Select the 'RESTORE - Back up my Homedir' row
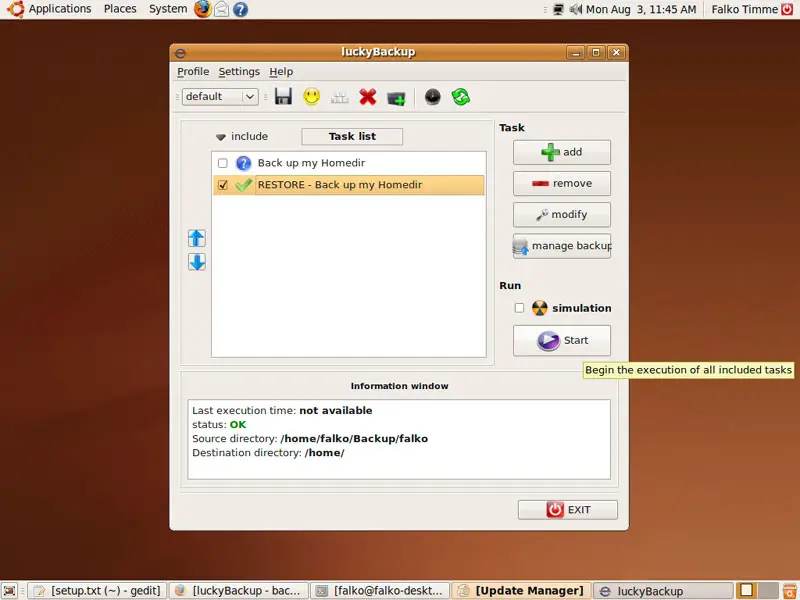This screenshot has height=600, width=800. coord(348,185)
